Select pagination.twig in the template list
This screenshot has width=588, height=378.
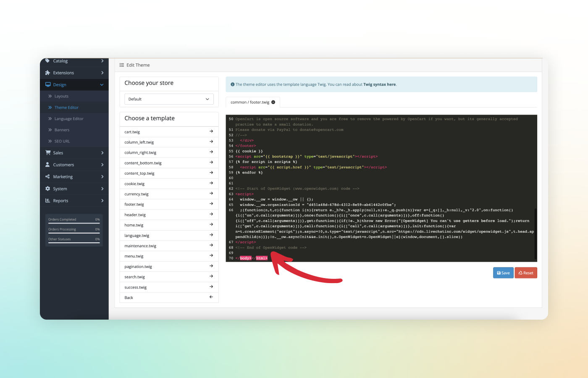(169, 267)
